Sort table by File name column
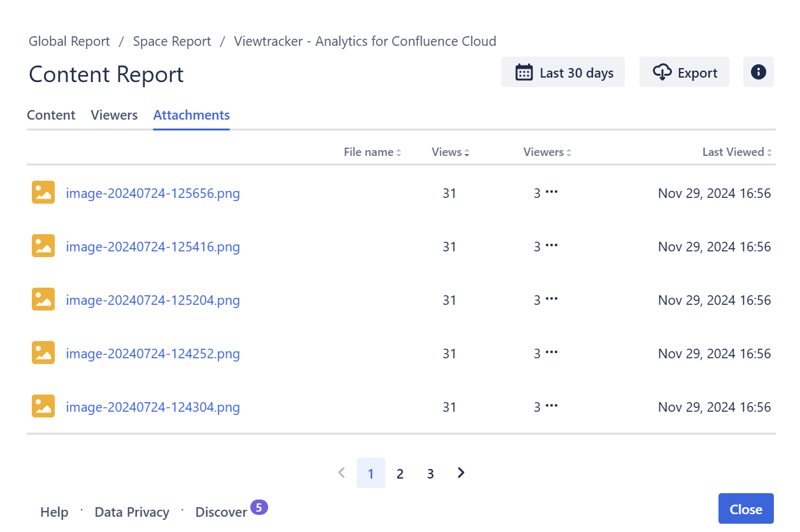Viewport: 800px width, 532px height. [372, 152]
